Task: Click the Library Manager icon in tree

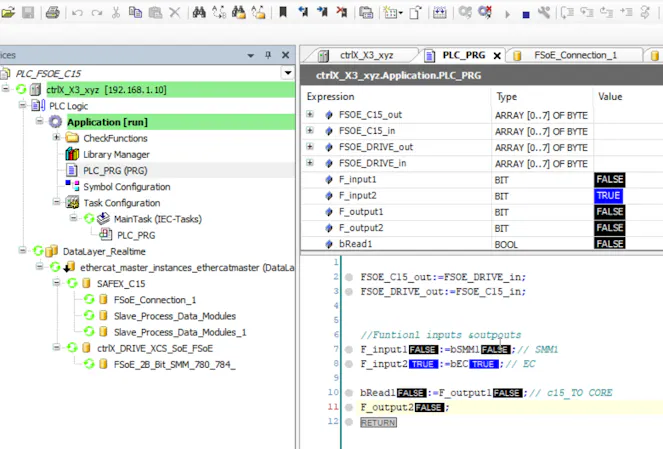Action: (72, 154)
